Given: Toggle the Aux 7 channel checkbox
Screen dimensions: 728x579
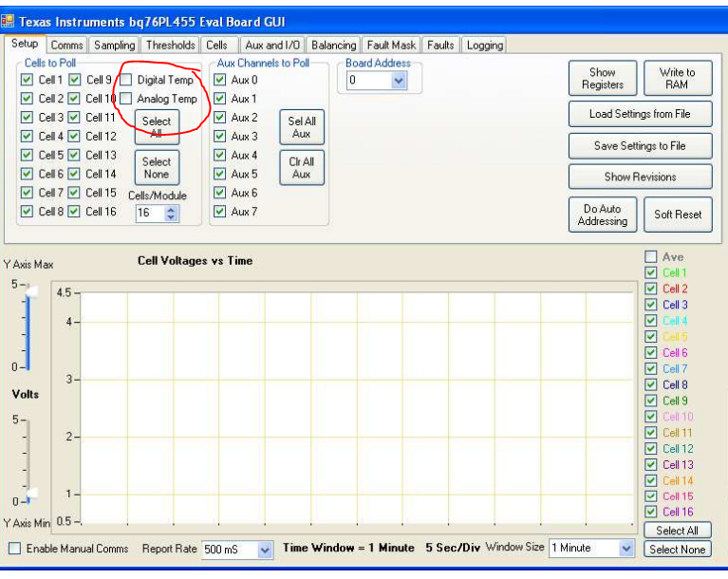Looking at the screenshot, I should (x=220, y=212).
